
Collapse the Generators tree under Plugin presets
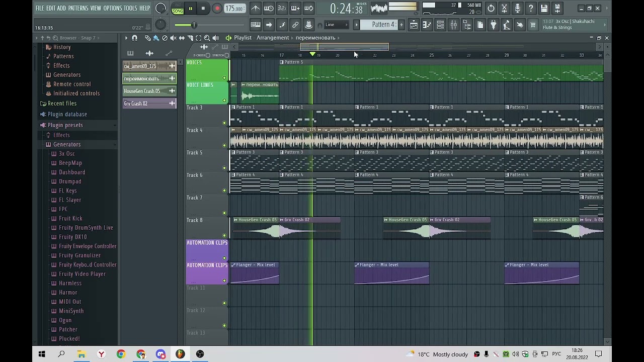pyautogui.click(x=67, y=144)
